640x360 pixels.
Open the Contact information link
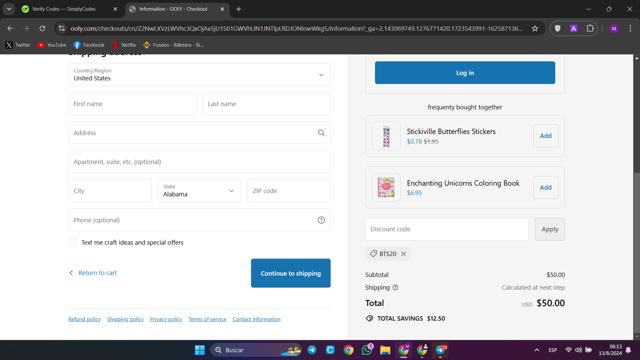pyautogui.click(x=257, y=319)
